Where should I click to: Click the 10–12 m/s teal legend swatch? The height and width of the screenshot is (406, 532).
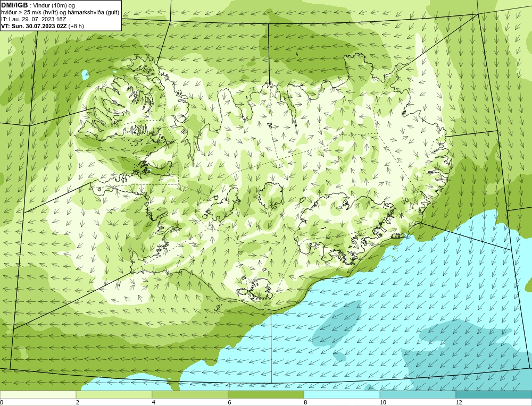click(418, 394)
